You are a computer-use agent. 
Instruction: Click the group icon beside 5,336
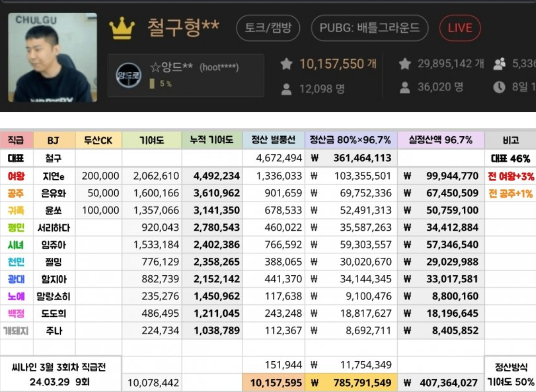tap(499, 64)
